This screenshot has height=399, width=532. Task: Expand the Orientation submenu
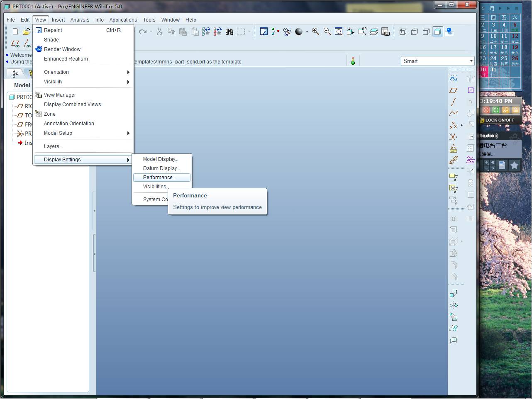[x=83, y=72]
